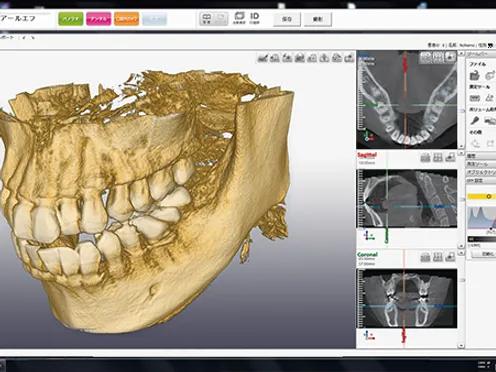
Task: Click first icon in 3D view toolbar
Action: click(263, 58)
